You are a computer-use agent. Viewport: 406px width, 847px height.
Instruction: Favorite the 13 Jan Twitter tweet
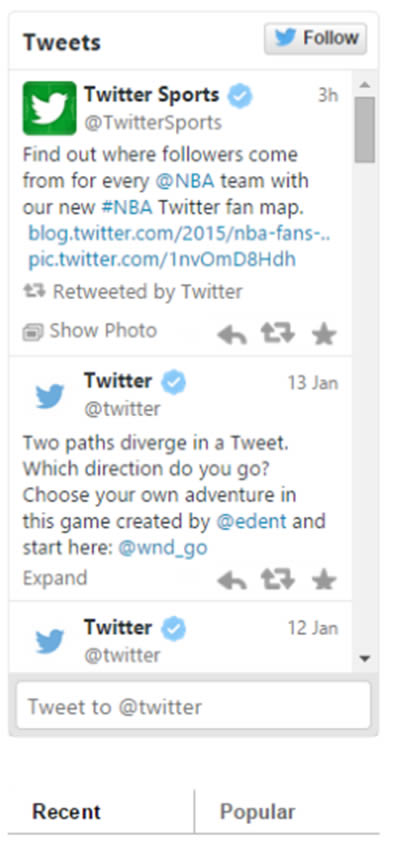pos(324,580)
